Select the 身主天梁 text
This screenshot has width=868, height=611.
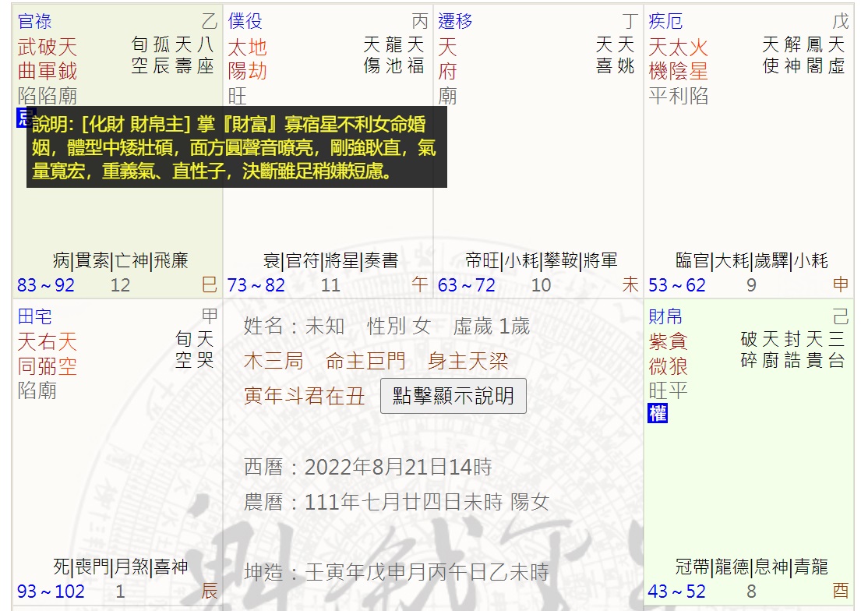[468, 361]
